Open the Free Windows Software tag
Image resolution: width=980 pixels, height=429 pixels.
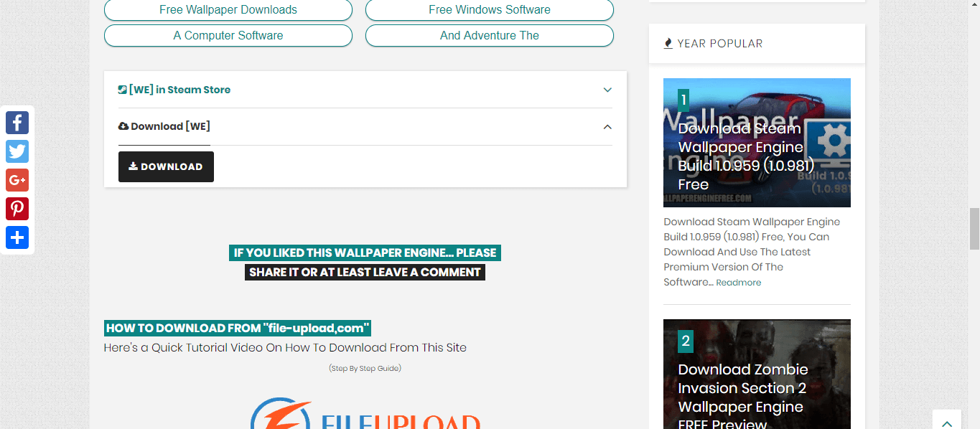coord(490,10)
